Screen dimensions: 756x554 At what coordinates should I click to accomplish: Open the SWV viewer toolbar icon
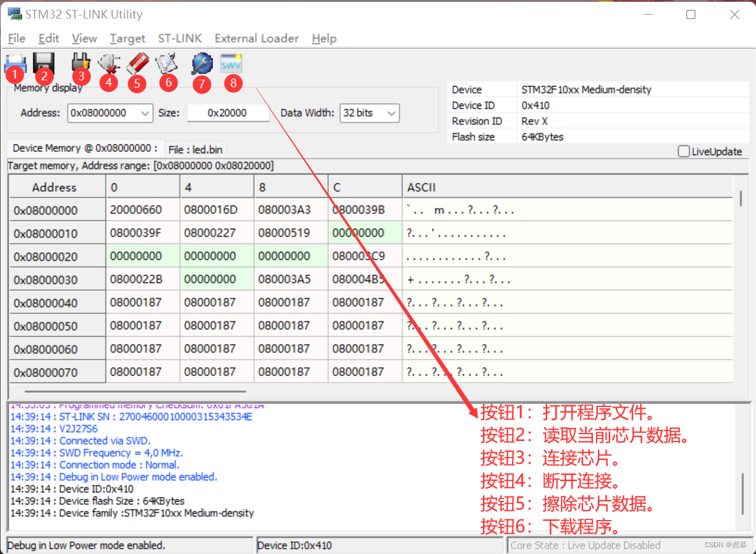pos(231,63)
